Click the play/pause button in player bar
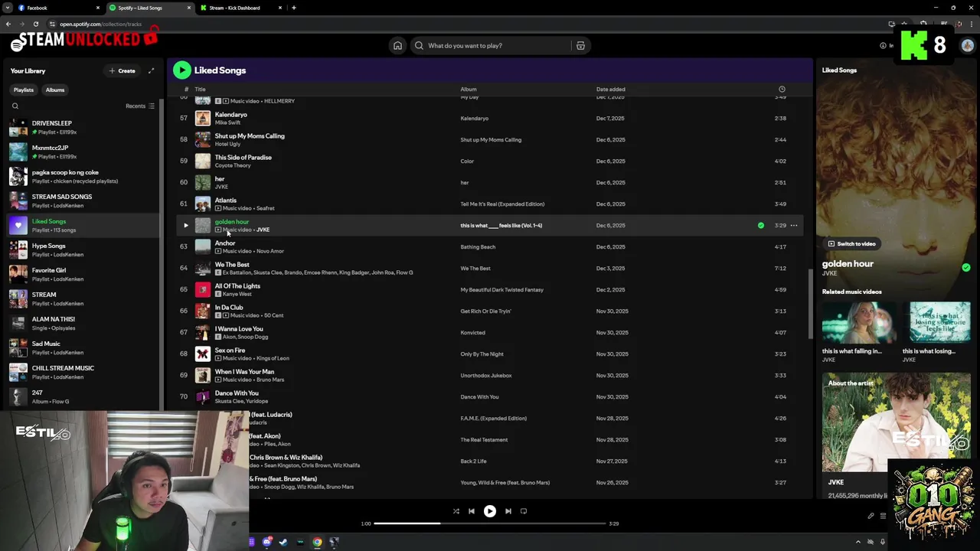The width and height of the screenshot is (980, 551). (490, 511)
